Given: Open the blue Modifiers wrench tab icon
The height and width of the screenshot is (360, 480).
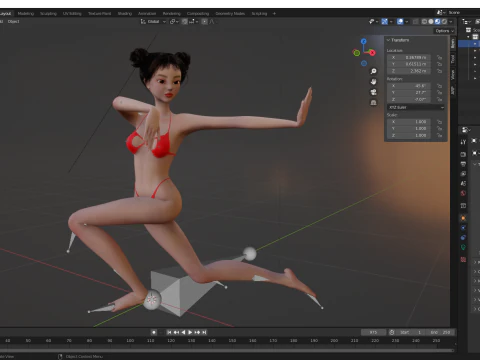Looking at the screenshot, I should pos(463,228).
